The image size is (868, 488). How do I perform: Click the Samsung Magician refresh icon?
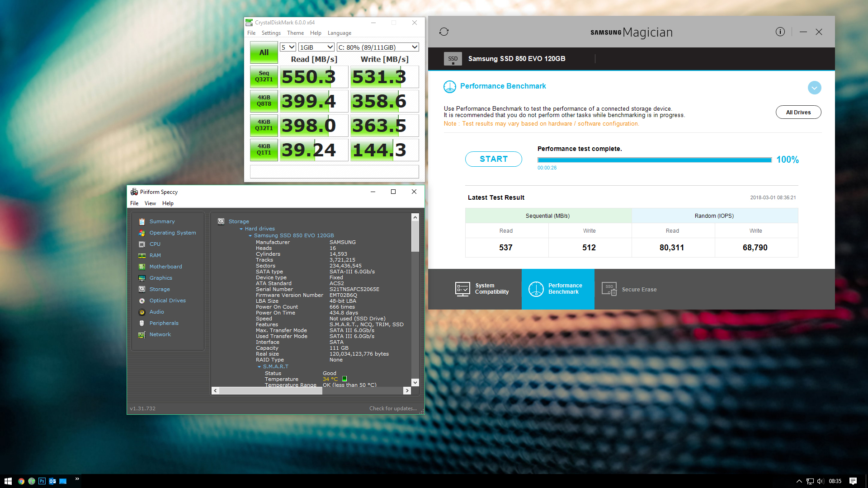click(444, 32)
